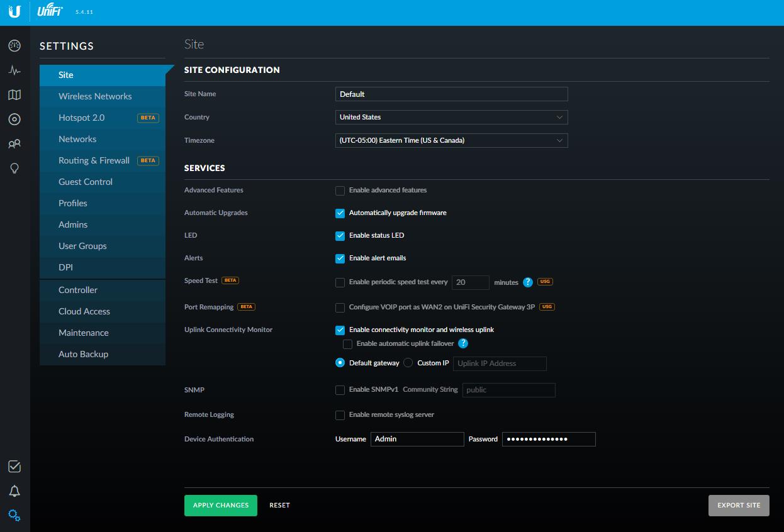Select the Custom IP radio button

[x=408, y=363]
